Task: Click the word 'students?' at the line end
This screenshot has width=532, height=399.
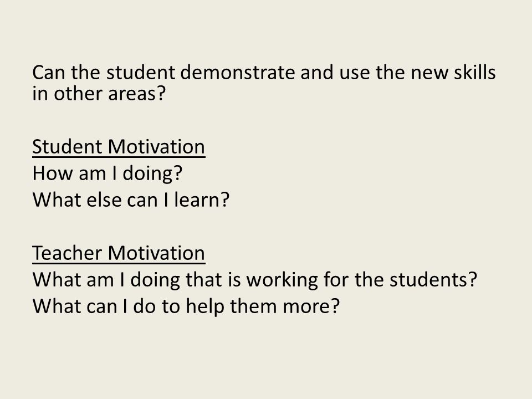Action: pos(433,280)
